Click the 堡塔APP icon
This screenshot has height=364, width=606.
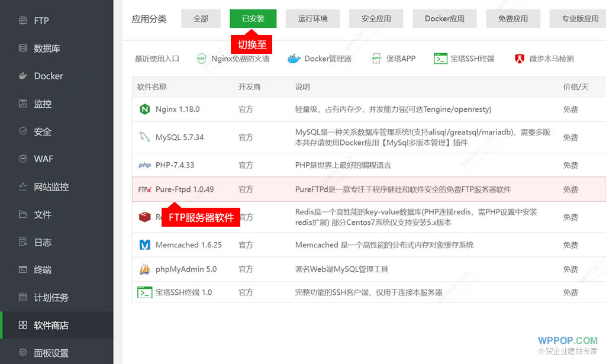pos(376,59)
